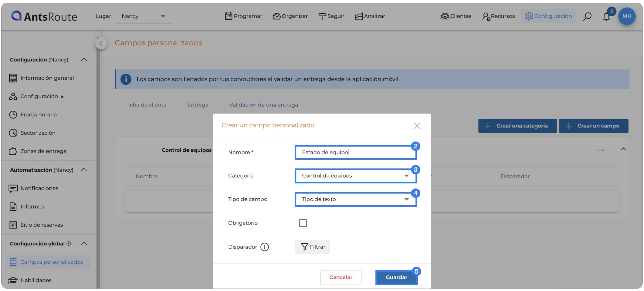644x291 pixels.
Task: Click Guardar to save the field
Action: point(396,277)
